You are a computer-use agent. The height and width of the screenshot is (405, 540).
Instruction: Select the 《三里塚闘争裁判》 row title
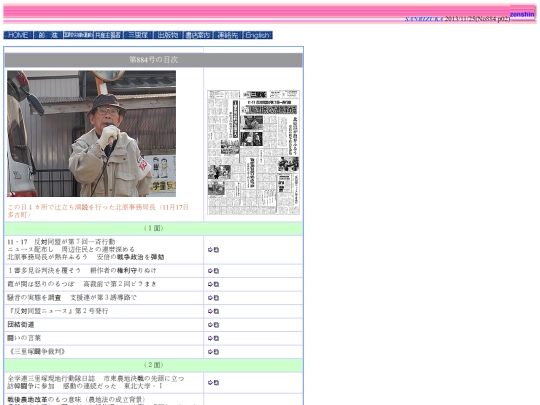pyautogui.click(x=36, y=352)
